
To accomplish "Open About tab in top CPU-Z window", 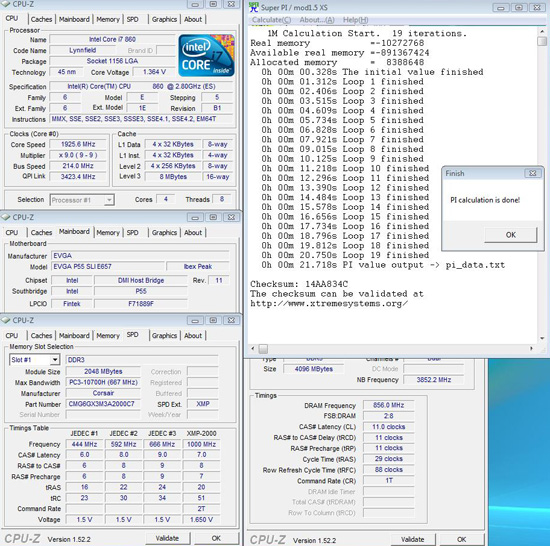I will [193, 19].
